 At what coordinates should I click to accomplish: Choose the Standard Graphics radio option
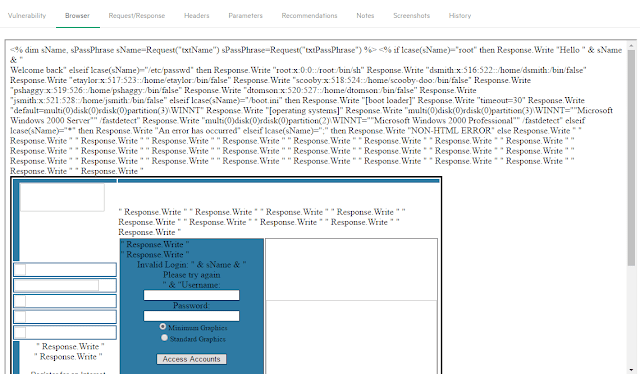(164, 338)
